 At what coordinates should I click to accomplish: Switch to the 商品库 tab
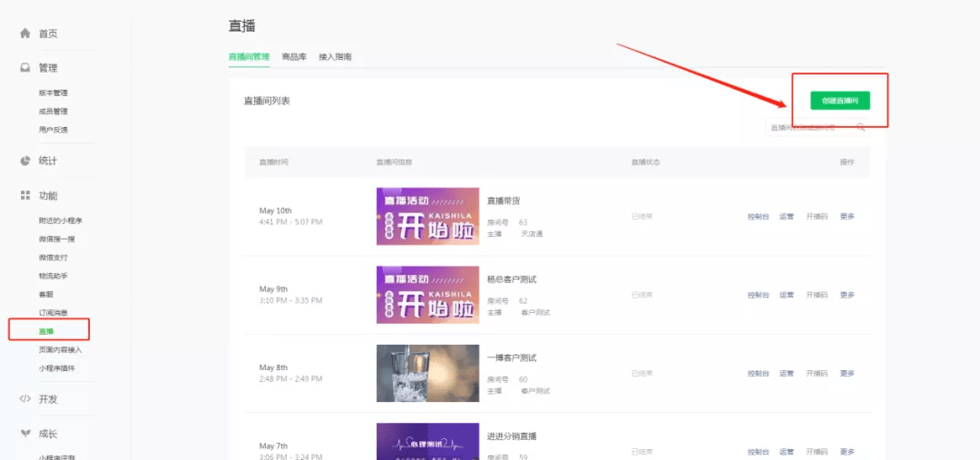[294, 57]
